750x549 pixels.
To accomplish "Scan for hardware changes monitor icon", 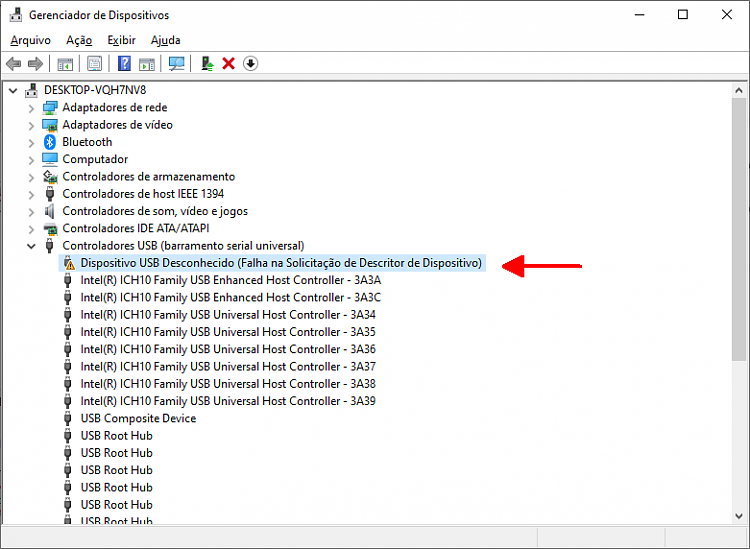I will point(176,64).
